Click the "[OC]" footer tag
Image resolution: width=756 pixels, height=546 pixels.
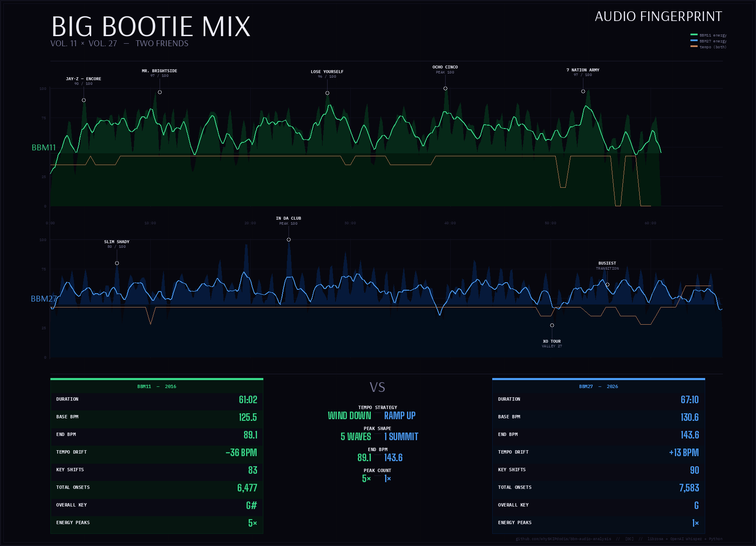point(630,539)
